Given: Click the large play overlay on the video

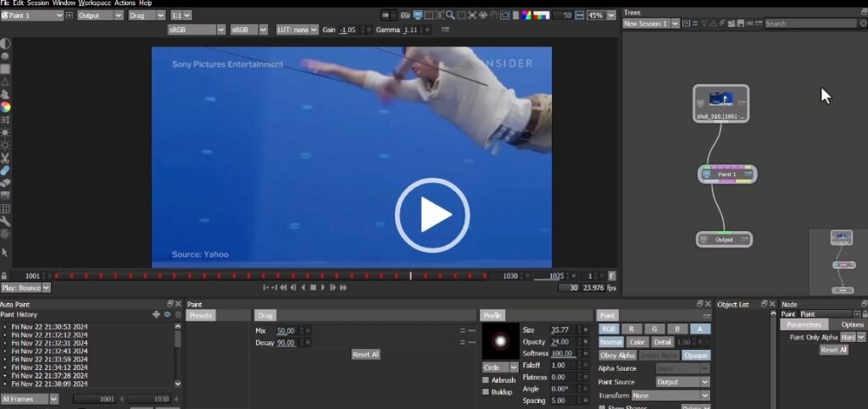Looking at the screenshot, I should tap(432, 215).
